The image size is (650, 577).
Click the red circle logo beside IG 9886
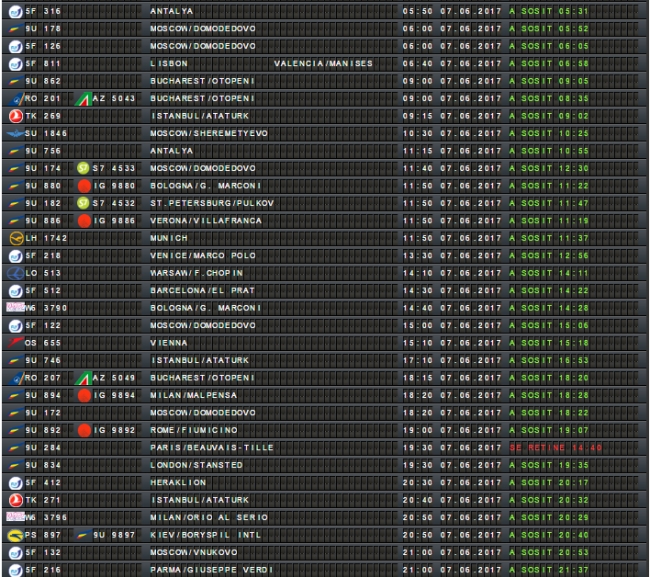tap(84, 221)
